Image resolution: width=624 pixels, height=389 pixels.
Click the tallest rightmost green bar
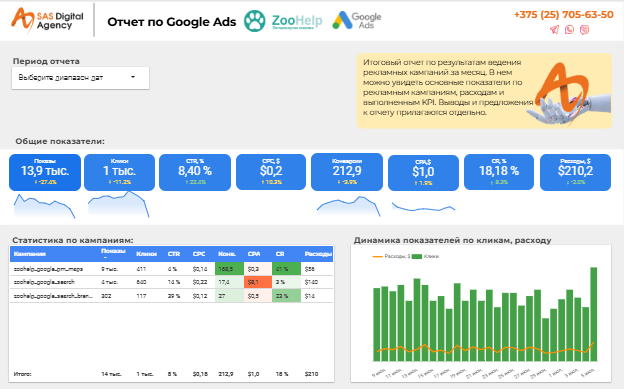[x=593, y=314]
